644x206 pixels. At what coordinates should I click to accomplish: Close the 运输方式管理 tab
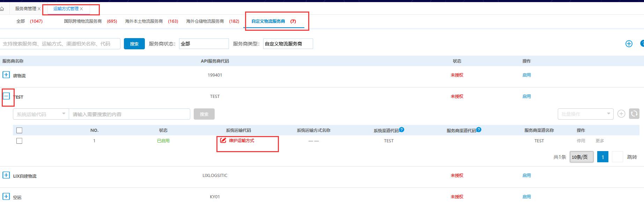coord(81,9)
